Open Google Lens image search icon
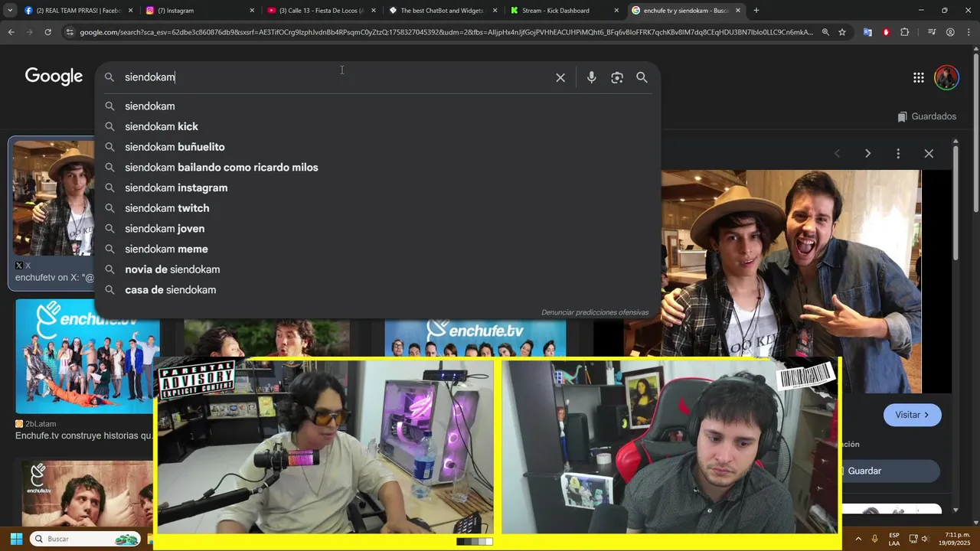980x551 pixels. tap(617, 77)
